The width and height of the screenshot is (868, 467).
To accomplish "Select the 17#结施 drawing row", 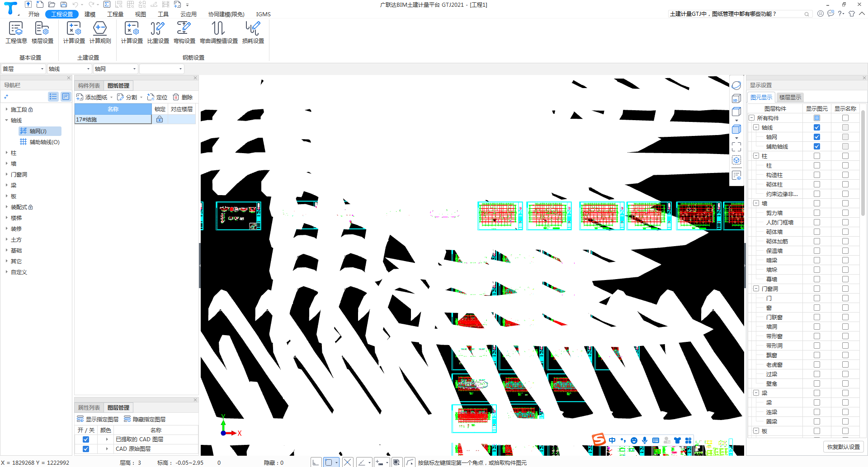I will coord(135,119).
